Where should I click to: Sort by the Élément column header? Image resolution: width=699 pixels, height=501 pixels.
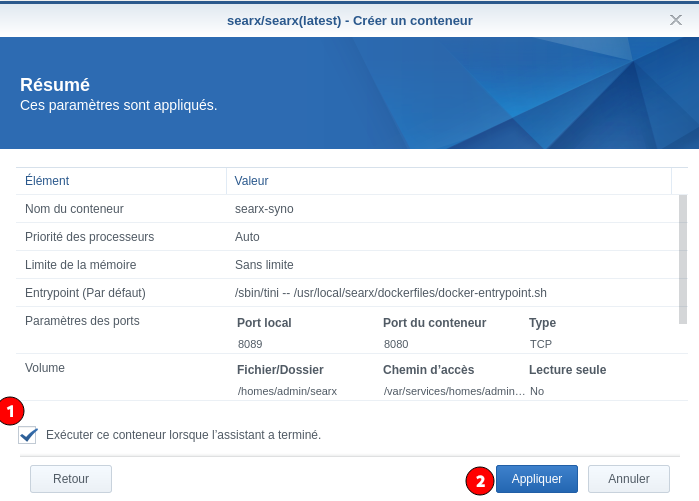47,181
